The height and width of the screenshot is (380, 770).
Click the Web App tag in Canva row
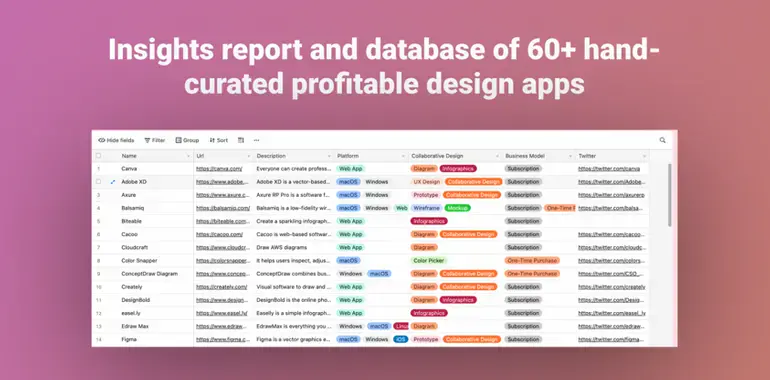[x=351, y=169]
